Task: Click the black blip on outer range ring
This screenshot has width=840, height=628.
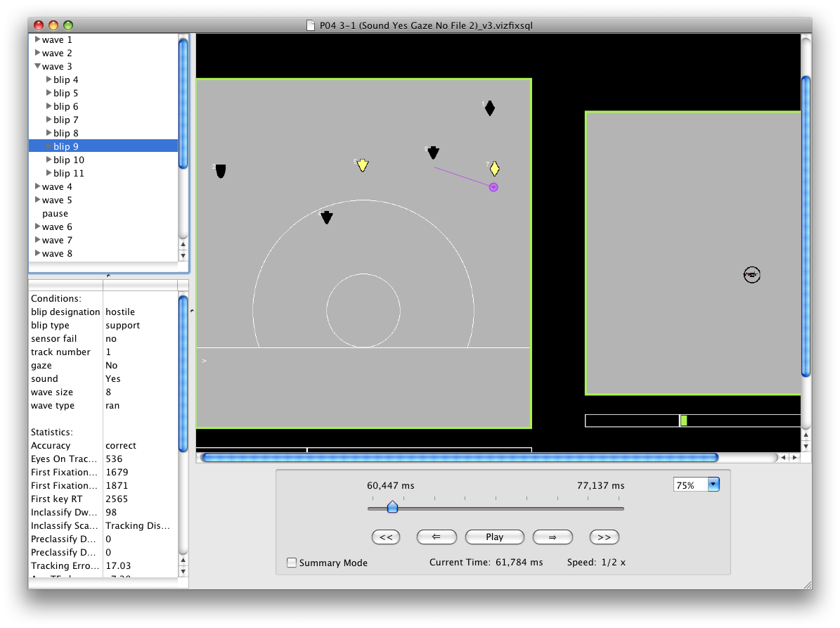Action: [327, 217]
